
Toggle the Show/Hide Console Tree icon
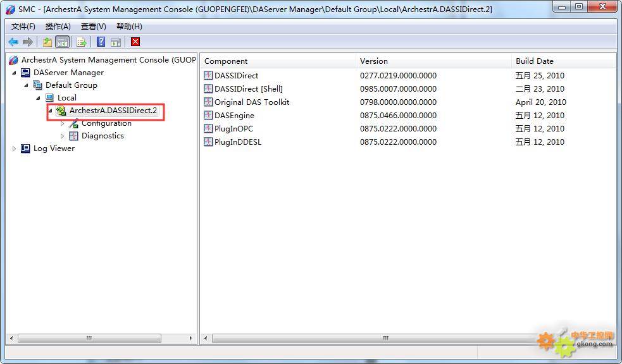62,42
